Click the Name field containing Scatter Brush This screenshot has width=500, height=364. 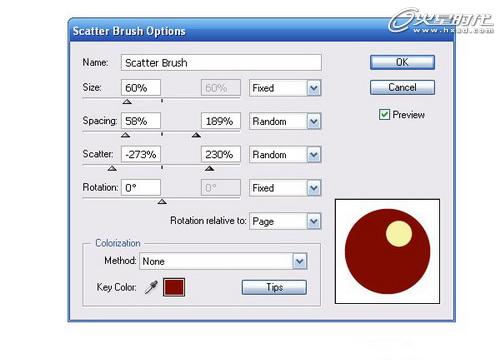click(x=221, y=62)
